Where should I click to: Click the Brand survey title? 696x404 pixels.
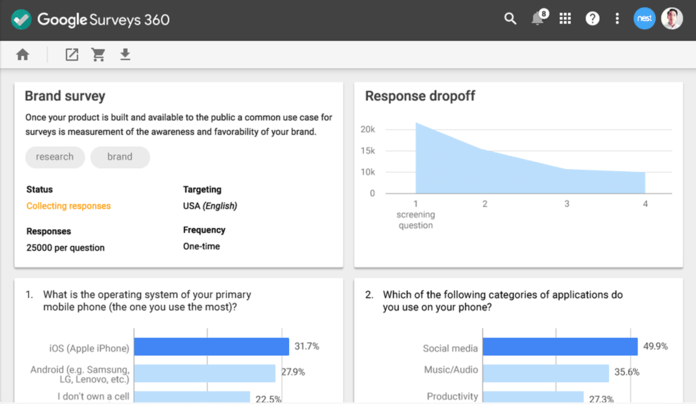tap(65, 96)
